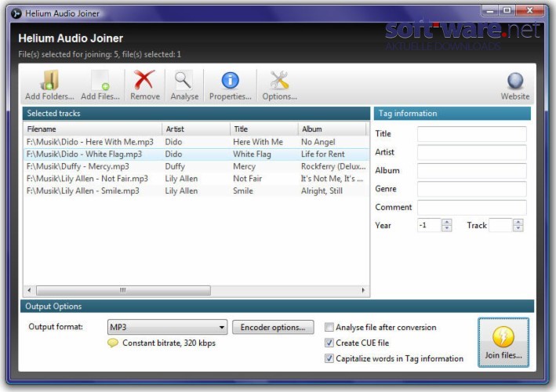The image size is (556, 392).
Task: Select the Dido - Here With Me.mp3 row
Action: [196, 142]
